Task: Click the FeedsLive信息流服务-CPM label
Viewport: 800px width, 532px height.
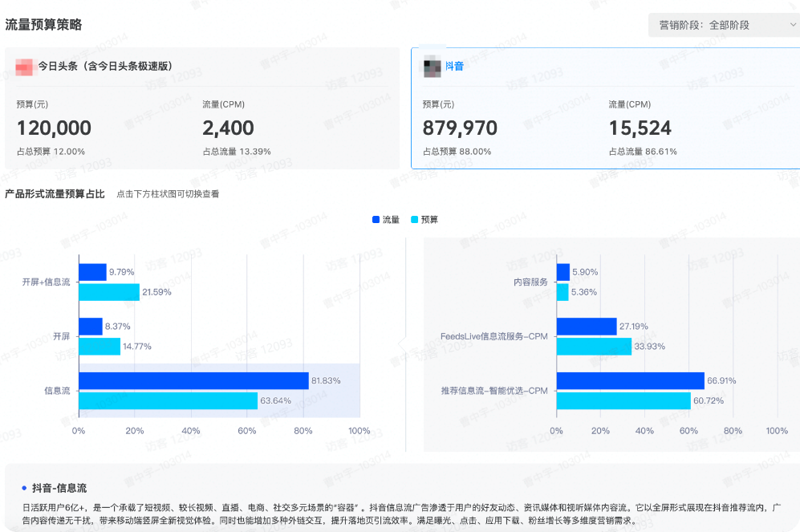Action: (493, 337)
